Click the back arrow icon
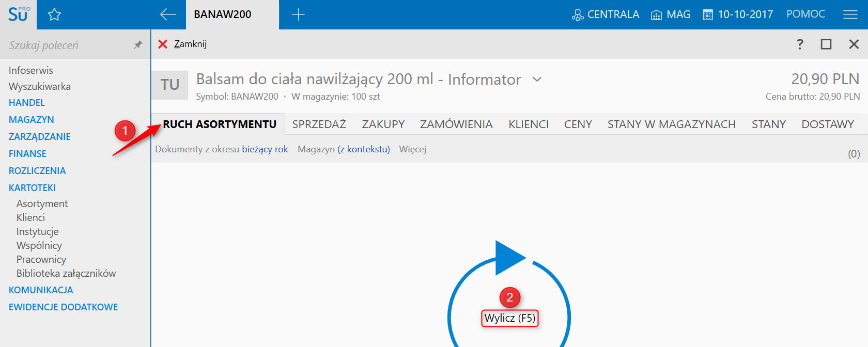 pyautogui.click(x=168, y=14)
